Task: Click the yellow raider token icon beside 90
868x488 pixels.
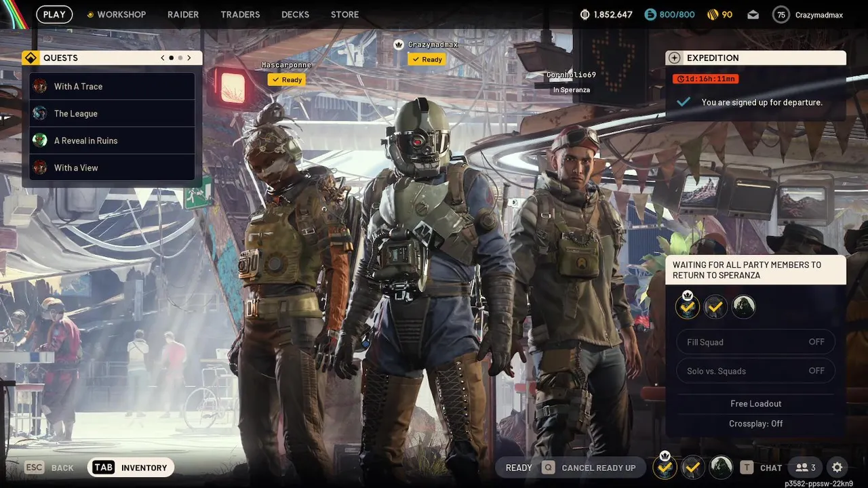Action: 712,14
